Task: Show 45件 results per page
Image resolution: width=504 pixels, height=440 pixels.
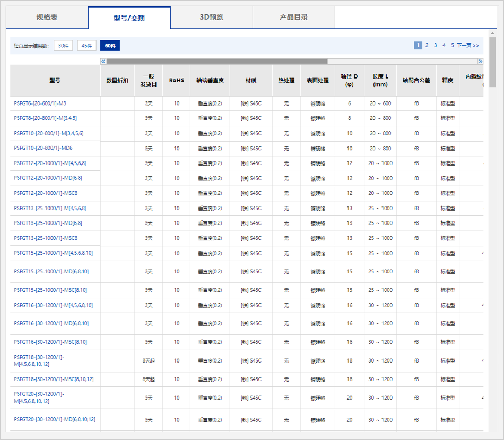Action: tap(86, 46)
